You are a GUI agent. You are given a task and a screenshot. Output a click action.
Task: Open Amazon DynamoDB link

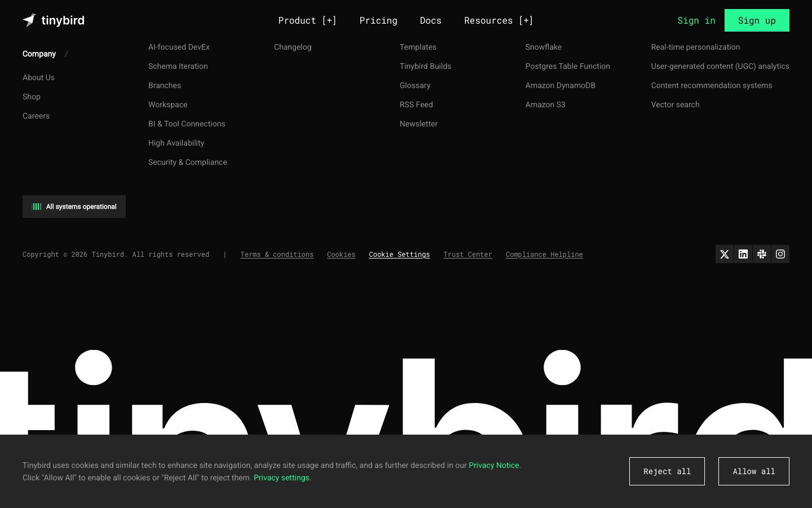(x=561, y=85)
